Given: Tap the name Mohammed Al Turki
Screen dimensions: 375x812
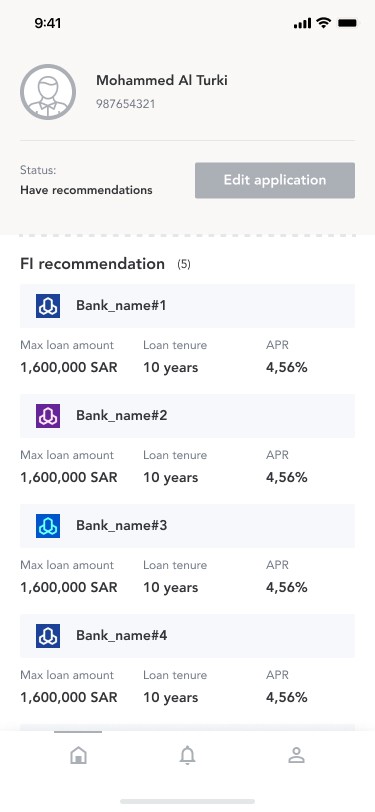Looking at the screenshot, I should pyautogui.click(x=162, y=80).
